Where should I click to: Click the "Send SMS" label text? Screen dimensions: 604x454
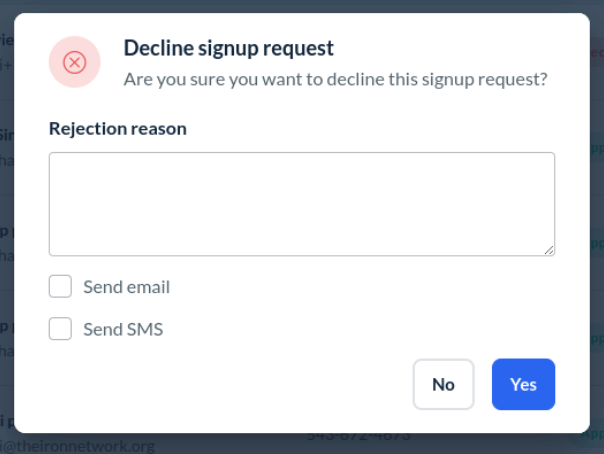[x=123, y=329]
